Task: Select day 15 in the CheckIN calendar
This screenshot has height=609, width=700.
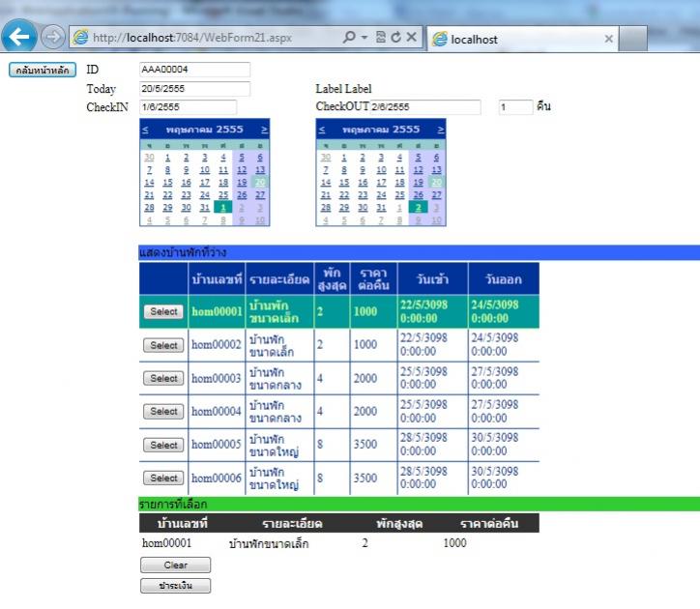Action: pos(167,182)
